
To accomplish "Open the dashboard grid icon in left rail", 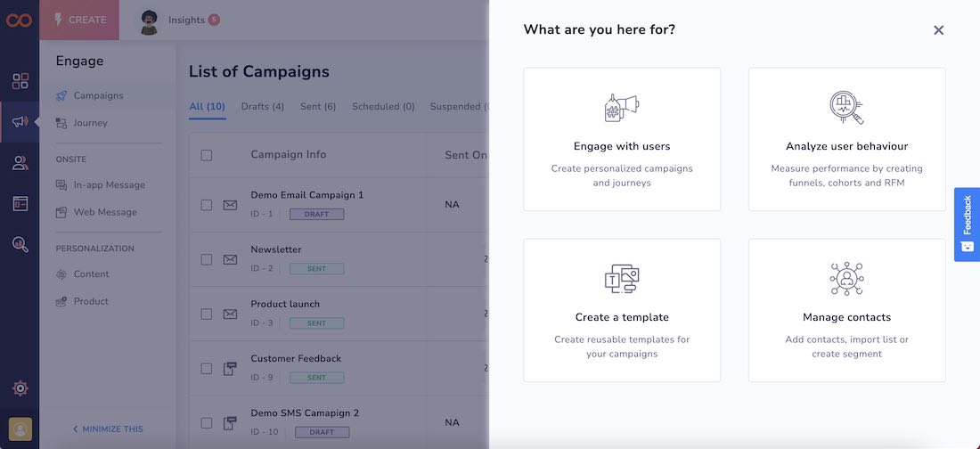I will coord(20,81).
